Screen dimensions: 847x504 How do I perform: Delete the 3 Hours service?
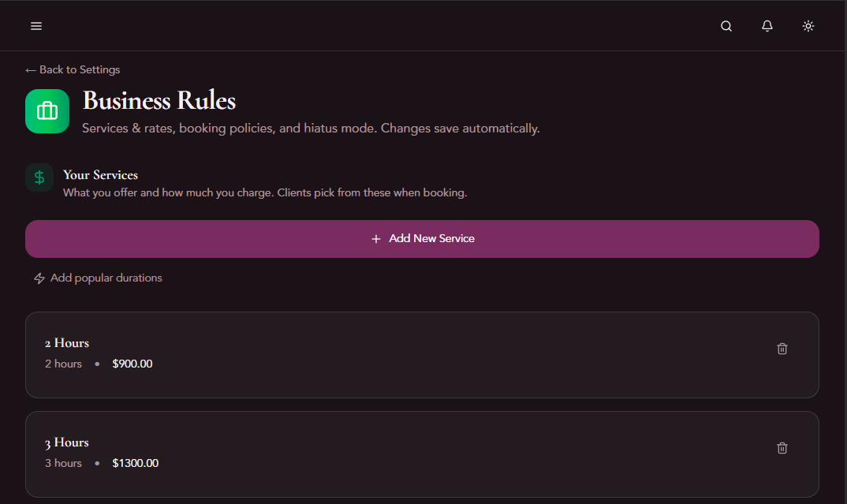pyautogui.click(x=782, y=447)
